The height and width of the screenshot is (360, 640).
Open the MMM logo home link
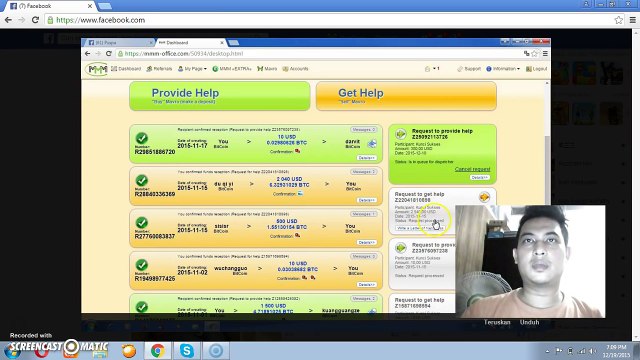click(97, 69)
